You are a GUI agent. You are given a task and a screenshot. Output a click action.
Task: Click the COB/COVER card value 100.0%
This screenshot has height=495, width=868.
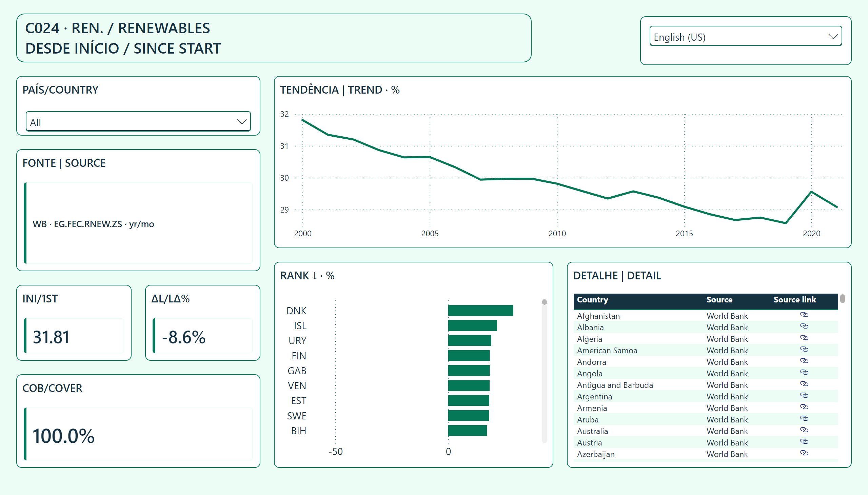[x=64, y=436]
